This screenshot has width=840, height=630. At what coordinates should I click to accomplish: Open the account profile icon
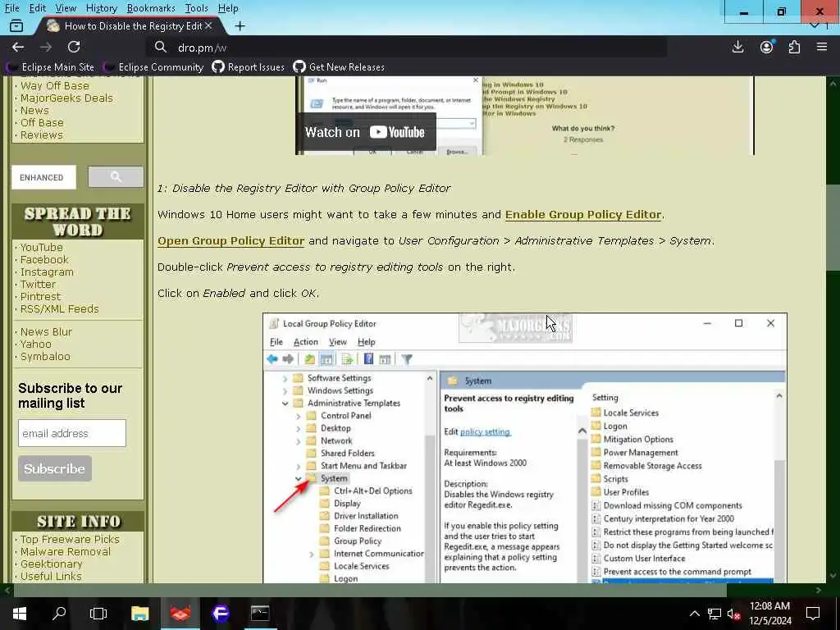767,47
